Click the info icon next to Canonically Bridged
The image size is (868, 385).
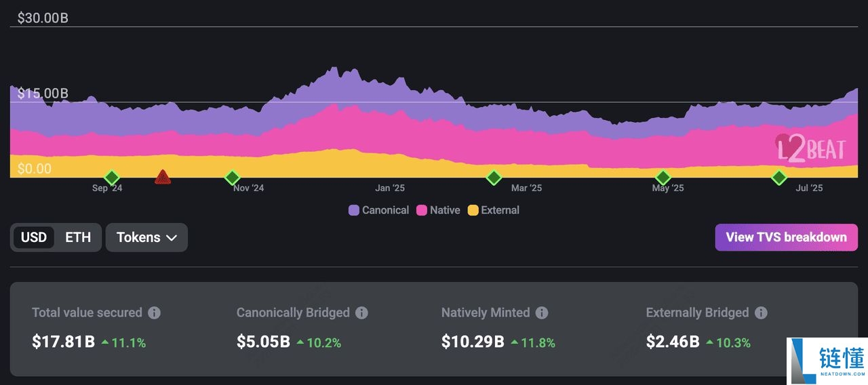tap(362, 312)
